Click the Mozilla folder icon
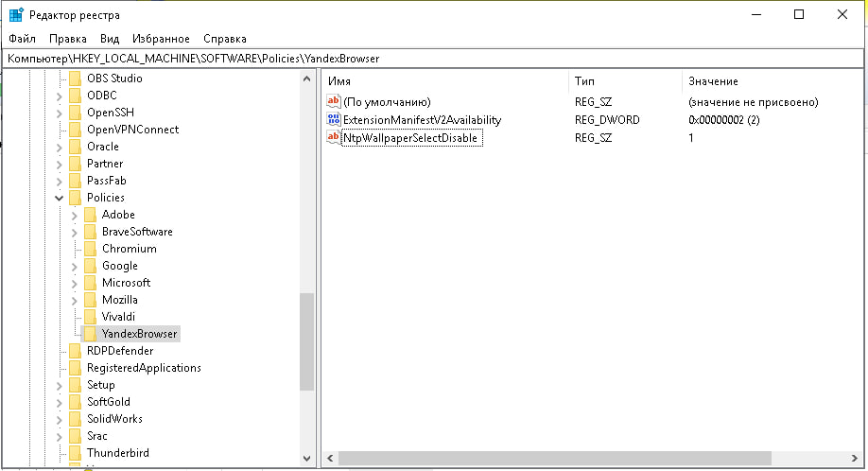The width and height of the screenshot is (868, 471). [x=90, y=300]
